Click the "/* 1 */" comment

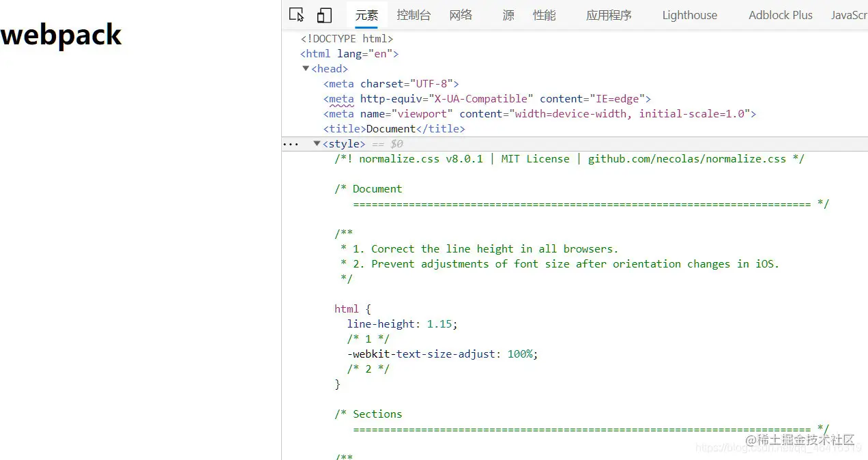click(368, 339)
